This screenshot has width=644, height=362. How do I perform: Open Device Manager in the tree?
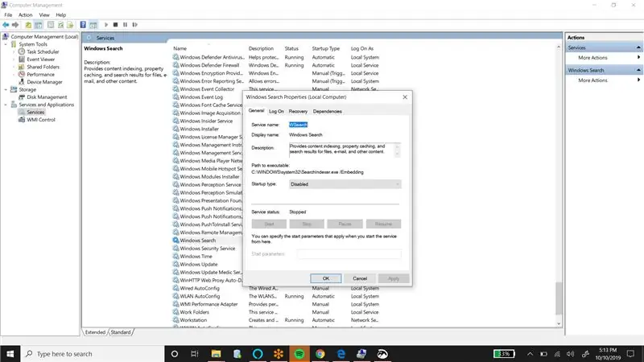coord(44,82)
